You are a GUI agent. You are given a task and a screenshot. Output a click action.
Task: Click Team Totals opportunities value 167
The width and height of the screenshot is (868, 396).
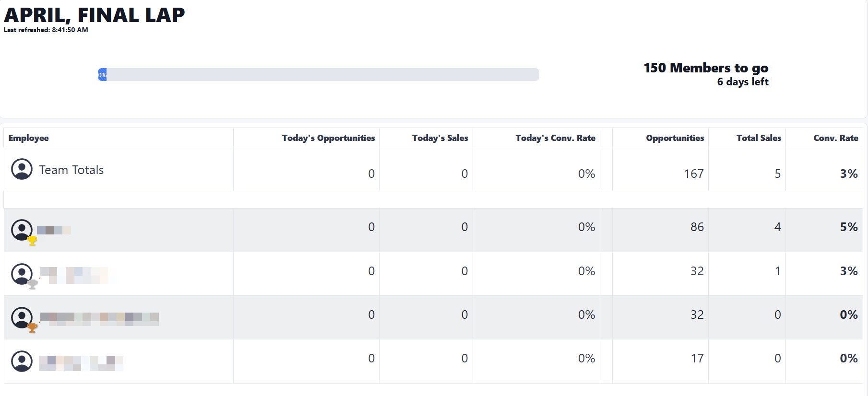tap(693, 174)
